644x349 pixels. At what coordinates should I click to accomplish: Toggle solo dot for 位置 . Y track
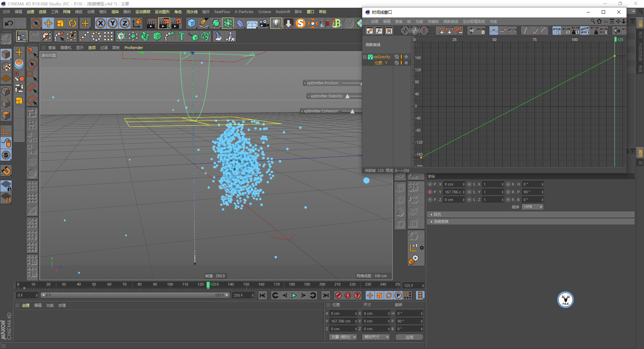pyautogui.click(x=406, y=63)
